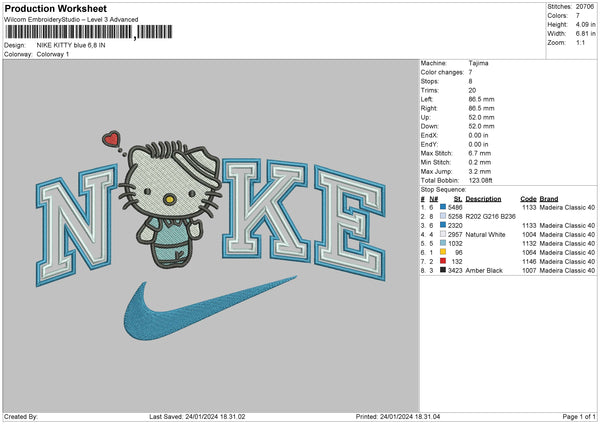
Task: Click the Stop Sequence heading
Action: pos(443,189)
